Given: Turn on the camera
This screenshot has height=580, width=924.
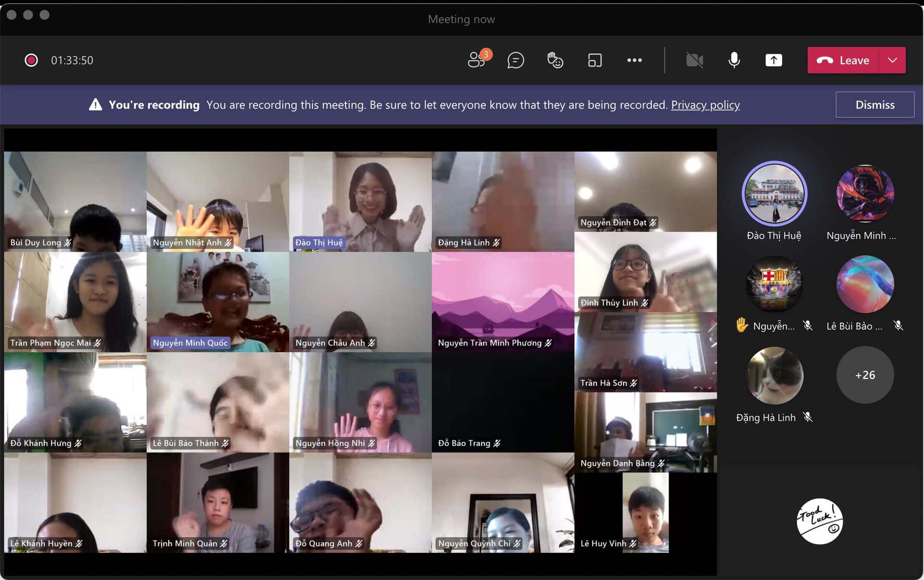Looking at the screenshot, I should 694,60.
